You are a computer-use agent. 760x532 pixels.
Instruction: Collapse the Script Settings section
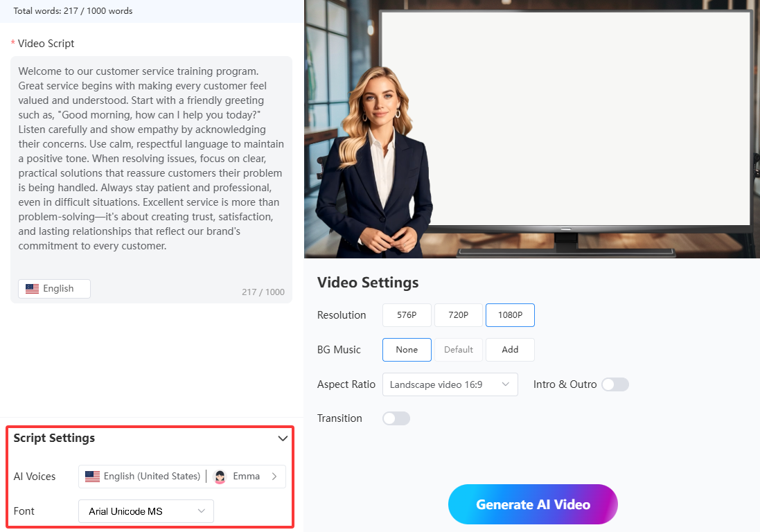click(283, 438)
